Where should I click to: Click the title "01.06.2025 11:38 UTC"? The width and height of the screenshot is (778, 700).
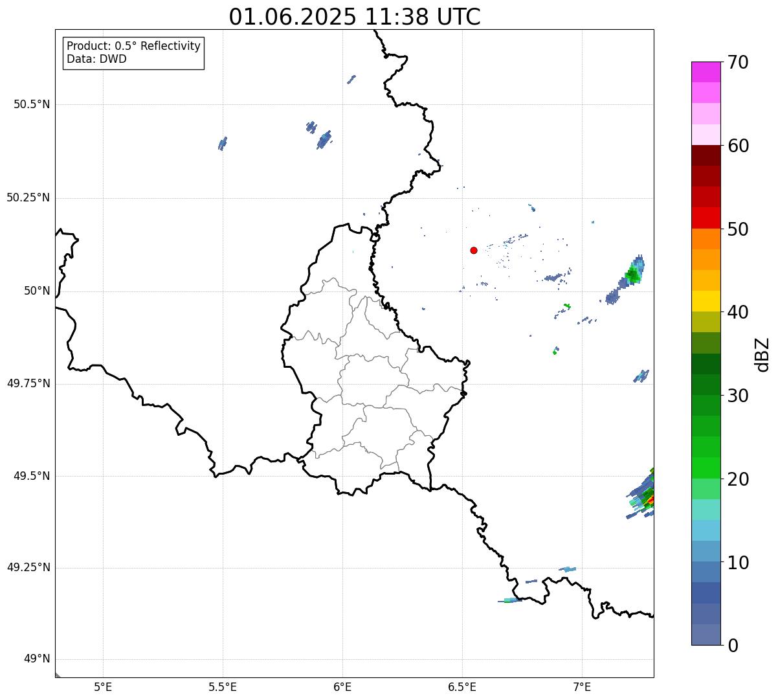[x=355, y=17]
